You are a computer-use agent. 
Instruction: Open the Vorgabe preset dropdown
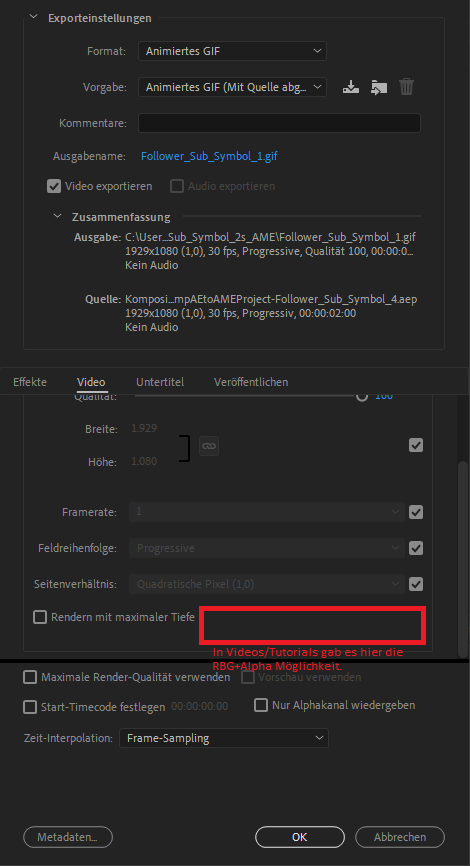pyautogui.click(x=232, y=87)
